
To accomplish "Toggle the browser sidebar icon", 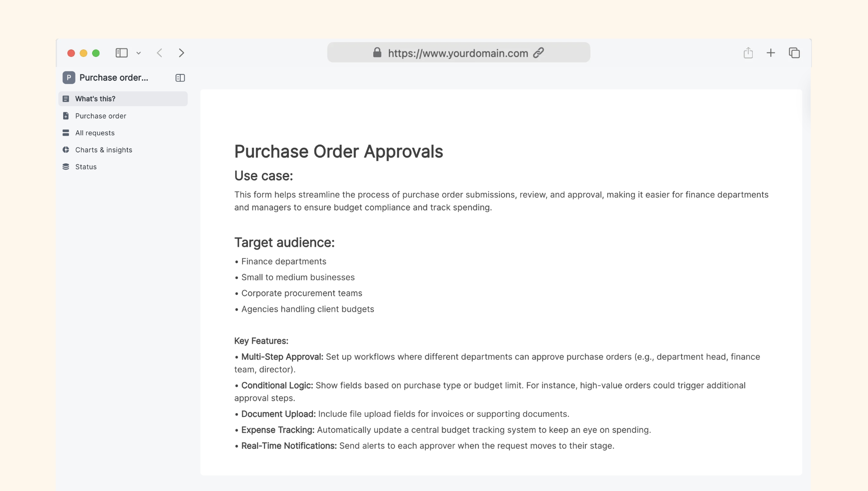I will click(122, 53).
